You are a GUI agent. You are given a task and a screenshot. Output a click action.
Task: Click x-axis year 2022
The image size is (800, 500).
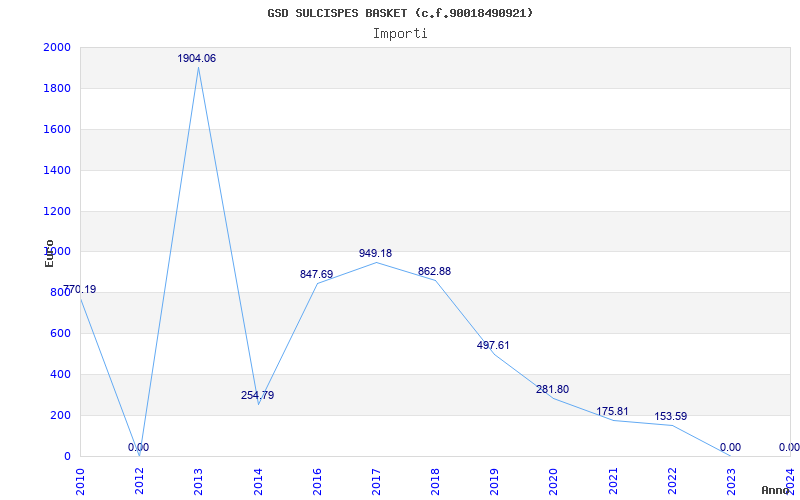click(x=672, y=483)
